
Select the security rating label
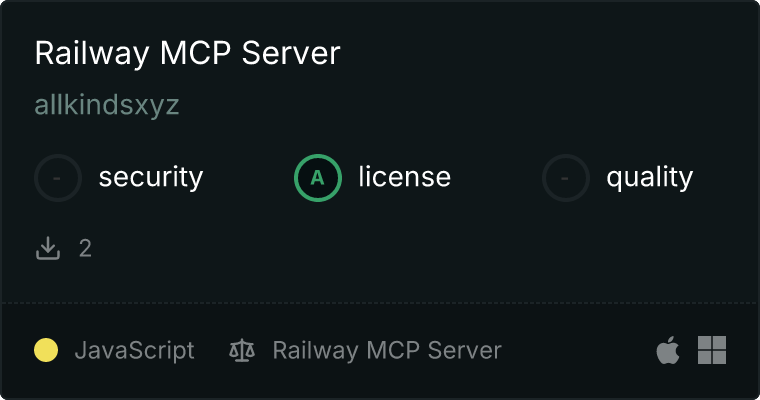pyautogui.click(x=151, y=177)
